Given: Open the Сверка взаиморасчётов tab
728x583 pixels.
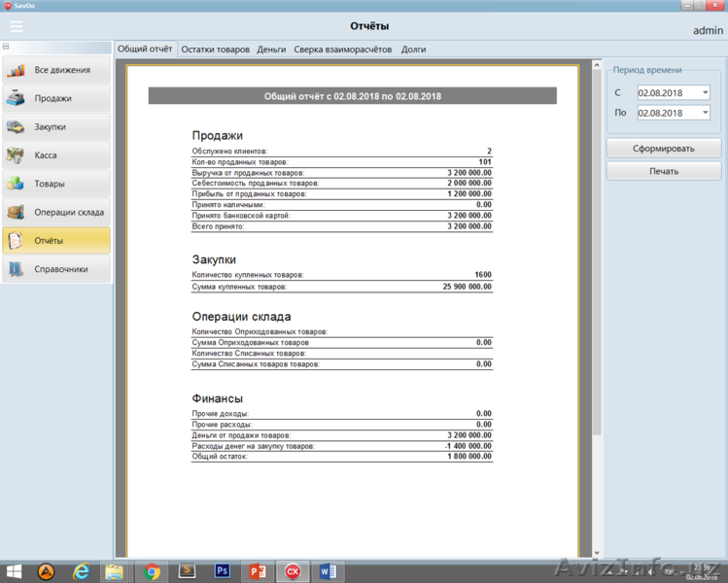Looking at the screenshot, I should pos(343,49).
